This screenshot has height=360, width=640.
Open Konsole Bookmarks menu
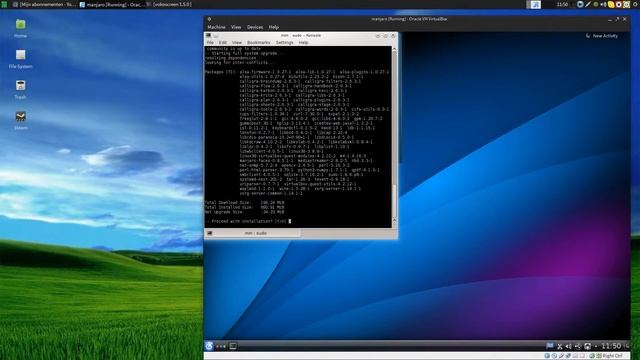258,42
